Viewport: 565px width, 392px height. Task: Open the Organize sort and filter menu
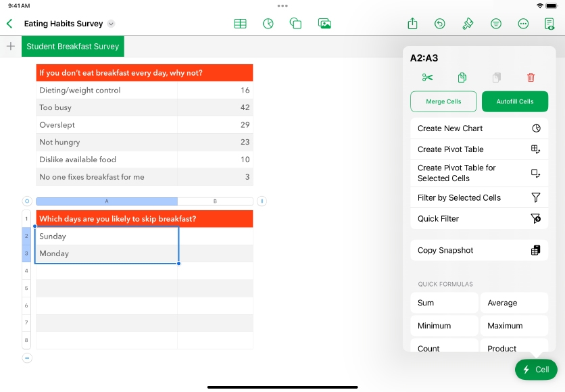click(496, 24)
